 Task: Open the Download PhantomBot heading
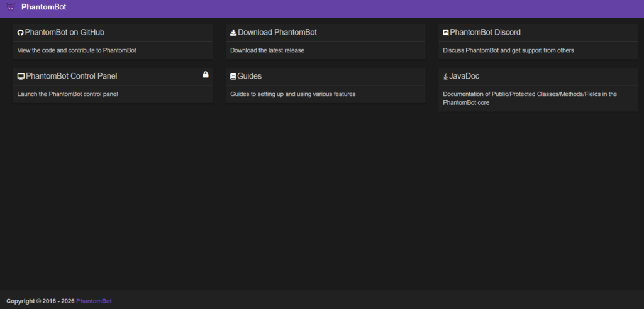click(277, 33)
